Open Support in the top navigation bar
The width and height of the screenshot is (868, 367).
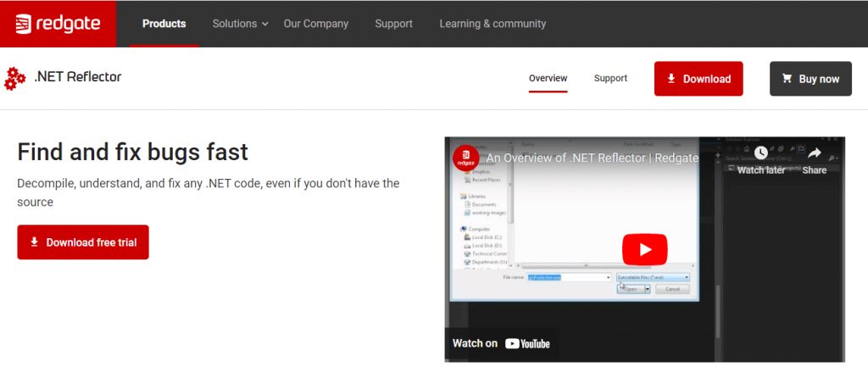click(x=394, y=24)
